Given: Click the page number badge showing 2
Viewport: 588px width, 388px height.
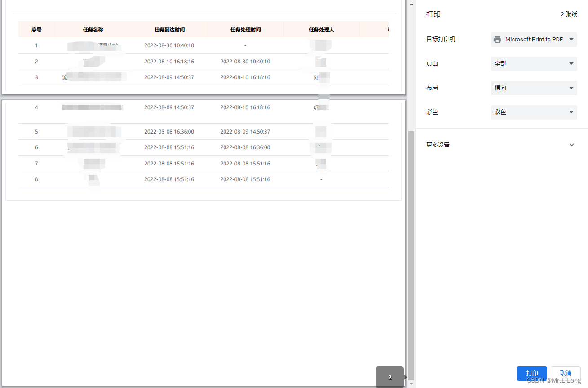Looking at the screenshot, I should 389,377.
